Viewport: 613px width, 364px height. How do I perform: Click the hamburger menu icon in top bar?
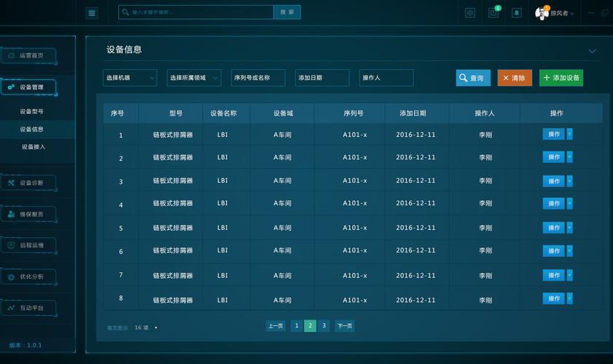(92, 13)
